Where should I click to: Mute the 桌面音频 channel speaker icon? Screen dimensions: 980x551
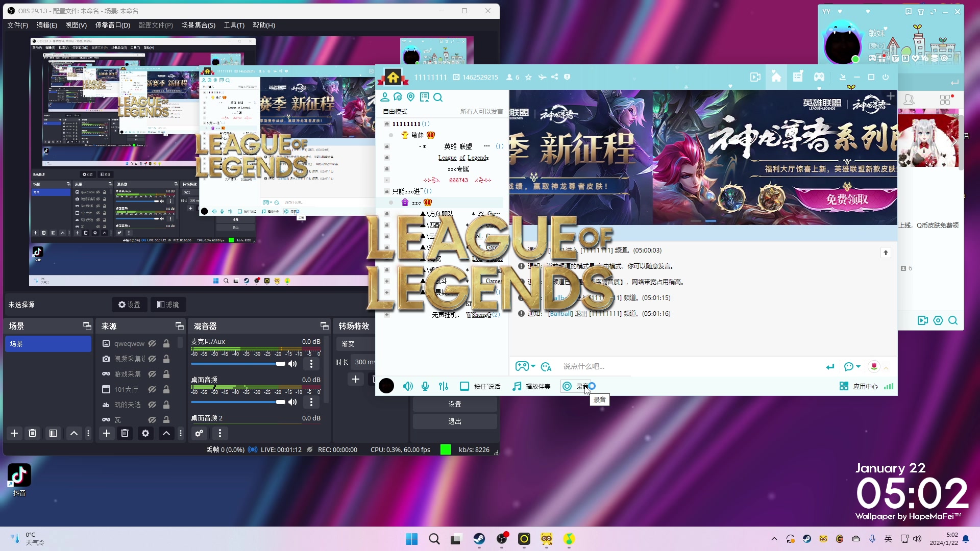pyautogui.click(x=292, y=402)
